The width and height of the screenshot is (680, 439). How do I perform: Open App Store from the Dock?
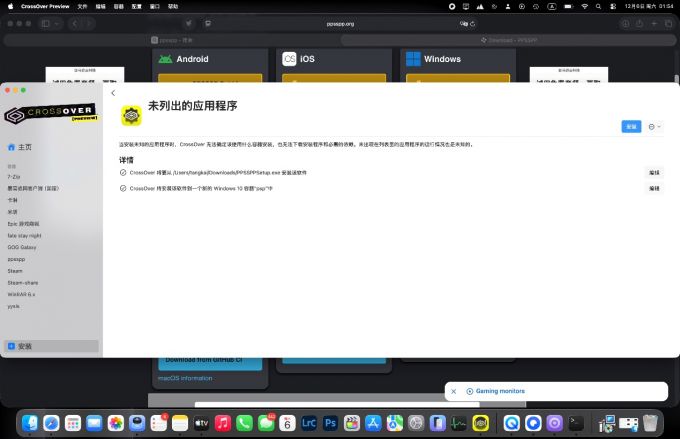click(373, 423)
